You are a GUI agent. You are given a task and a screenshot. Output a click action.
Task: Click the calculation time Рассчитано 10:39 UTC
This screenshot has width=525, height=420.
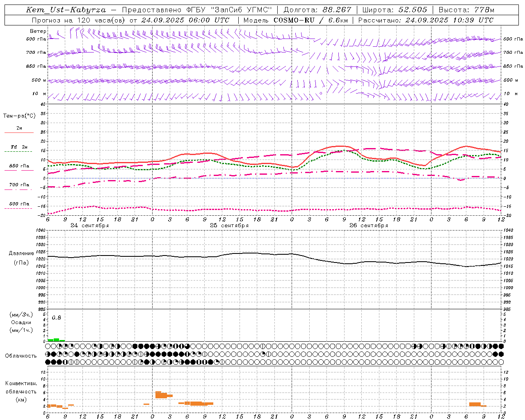click(x=426, y=20)
